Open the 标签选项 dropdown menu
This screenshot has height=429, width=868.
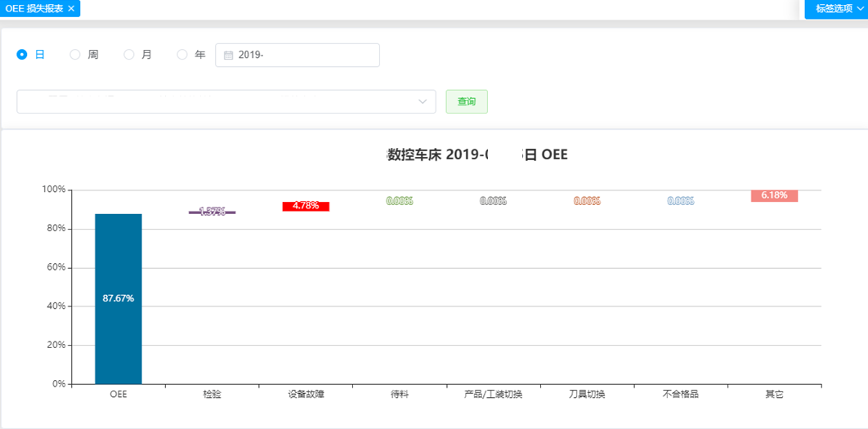[x=835, y=8]
